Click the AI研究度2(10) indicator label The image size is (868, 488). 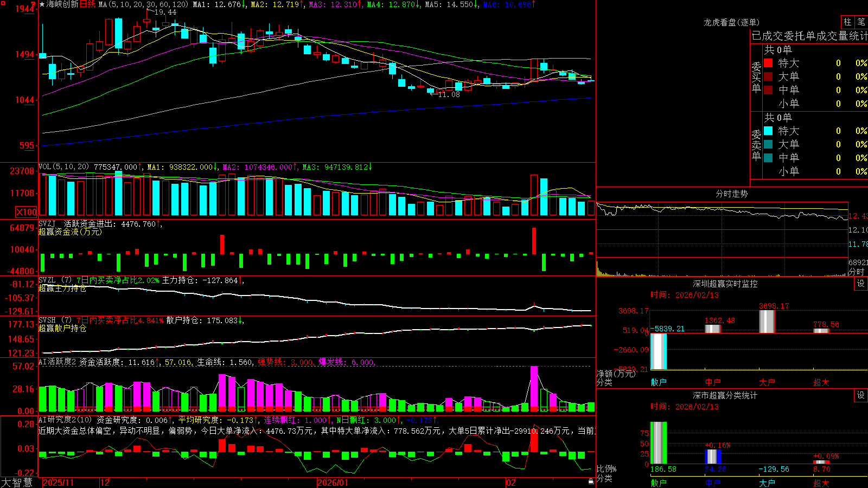click(66, 420)
